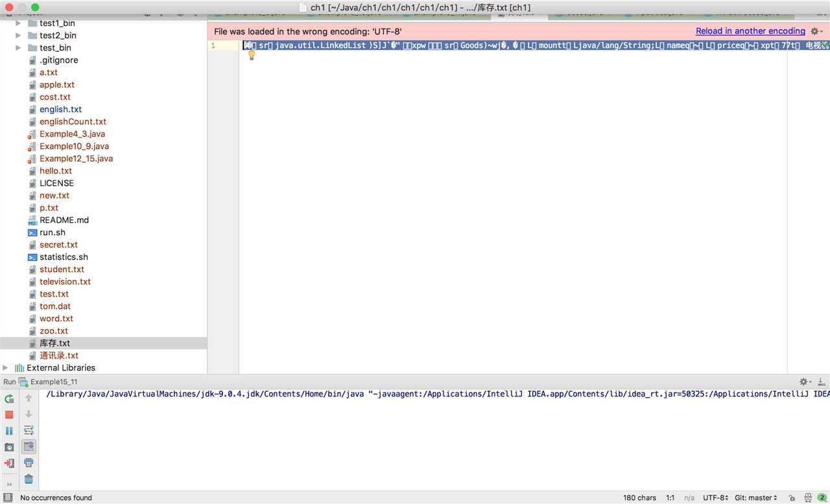Open student.txt file
830x504 pixels.
tap(62, 269)
